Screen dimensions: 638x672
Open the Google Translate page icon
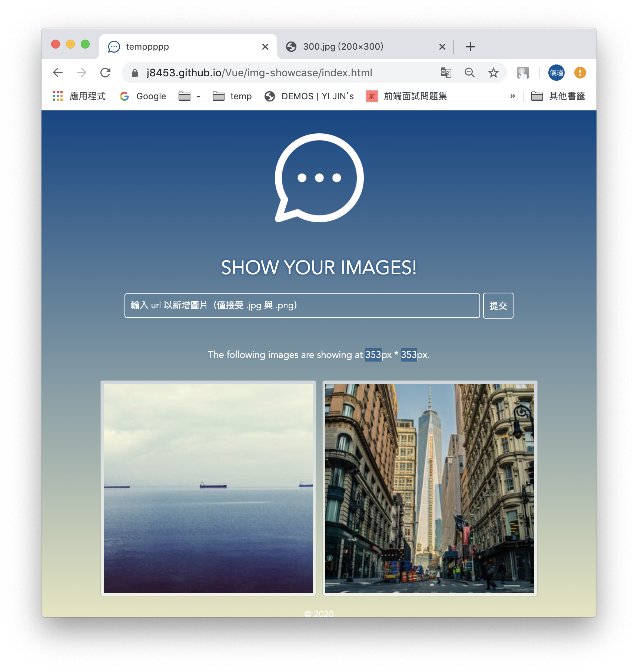point(446,73)
